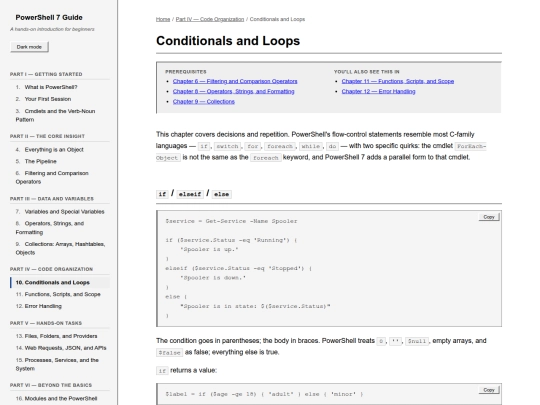
Task: Open sidebar chapter 14. Web Requests, JSON, and APIs
Action: [61, 348]
